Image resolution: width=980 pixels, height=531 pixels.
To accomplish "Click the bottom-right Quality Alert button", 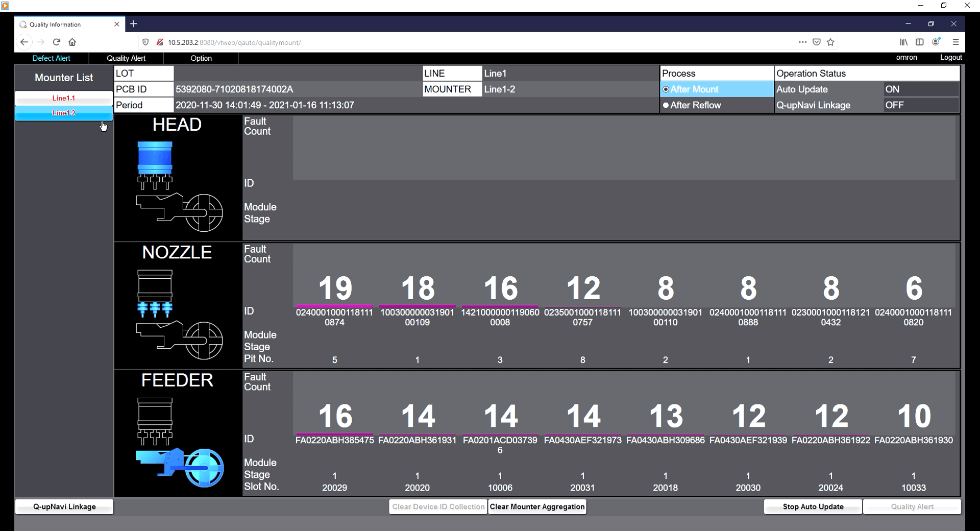I will (x=912, y=506).
